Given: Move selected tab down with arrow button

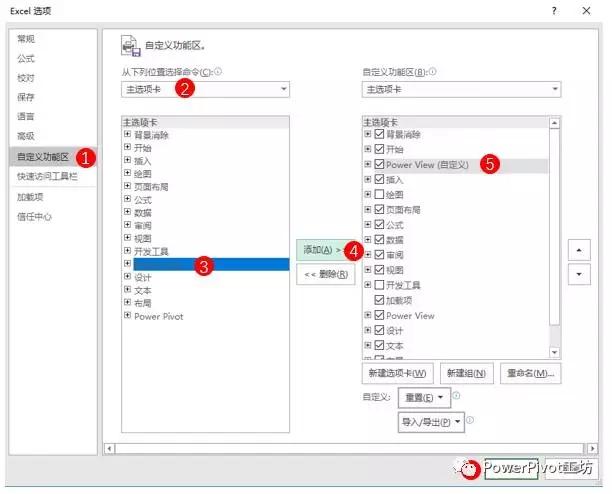Looking at the screenshot, I should coord(579,274).
